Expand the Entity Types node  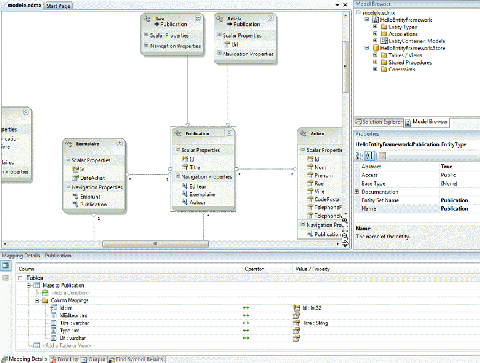pos(375,26)
